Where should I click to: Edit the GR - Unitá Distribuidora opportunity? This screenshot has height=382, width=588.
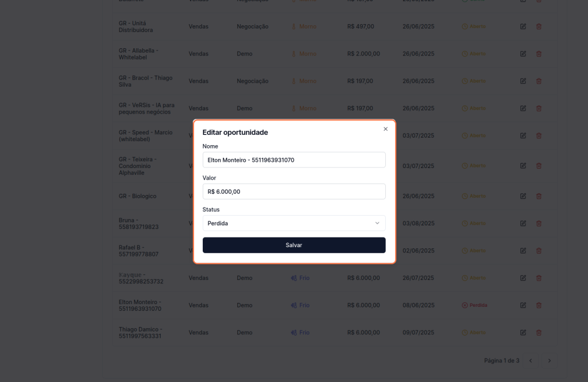click(523, 26)
